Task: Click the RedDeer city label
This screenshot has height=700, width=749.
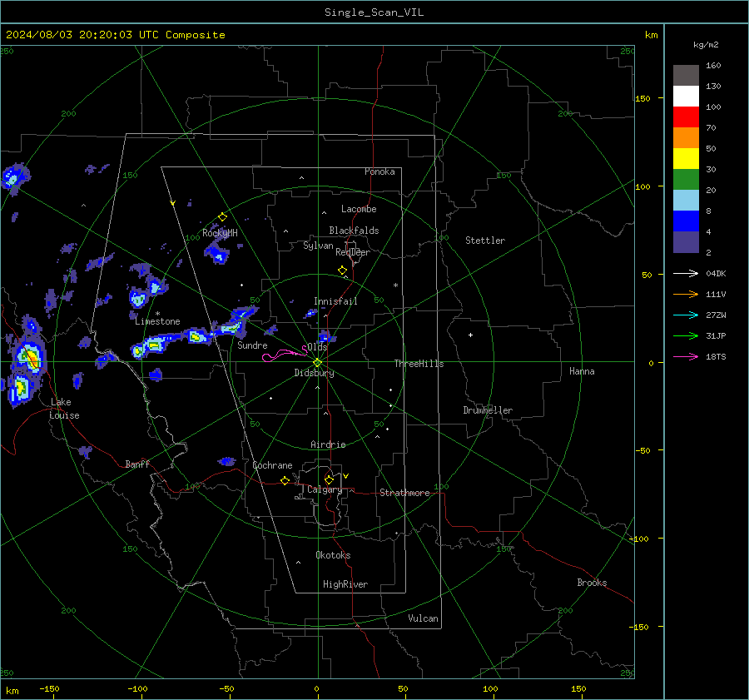Action: tap(353, 252)
